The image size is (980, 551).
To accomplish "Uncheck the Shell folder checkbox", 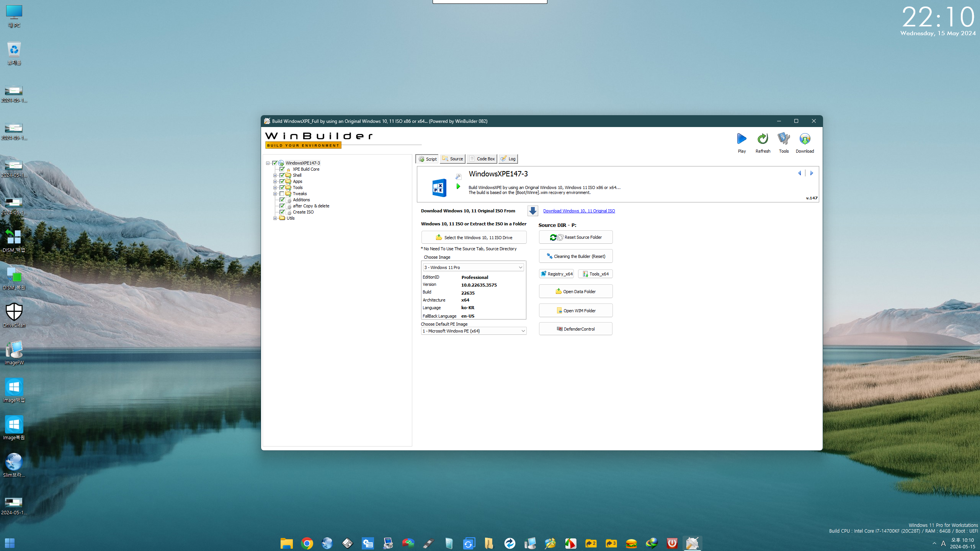I will [282, 175].
